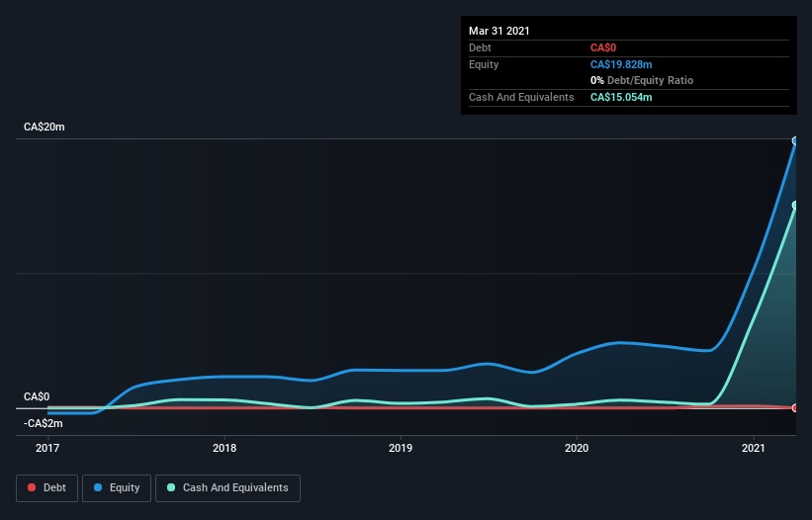This screenshot has width=812, height=520.
Task: Click Cash And Equivalents label in tooltip
Action: click(x=521, y=97)
